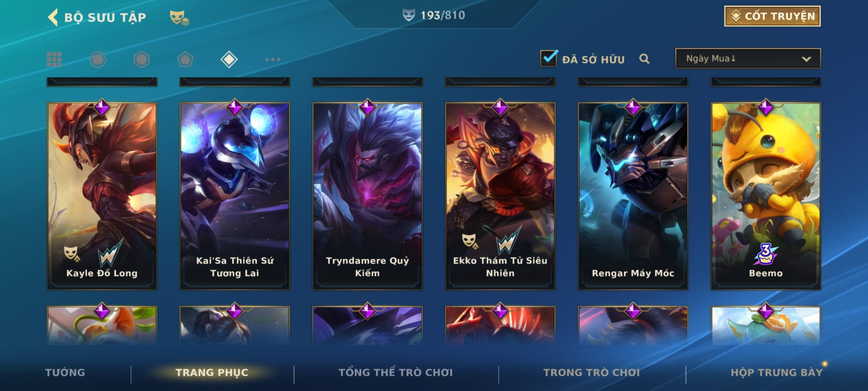Open the Rengar Máy Móc skin card

pyautogui.click(x=633, y=196)
